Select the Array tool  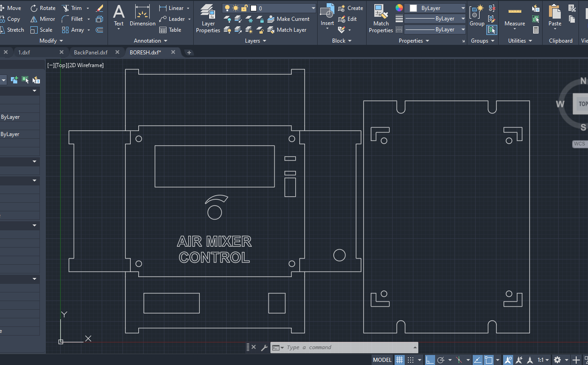point(73,30)
